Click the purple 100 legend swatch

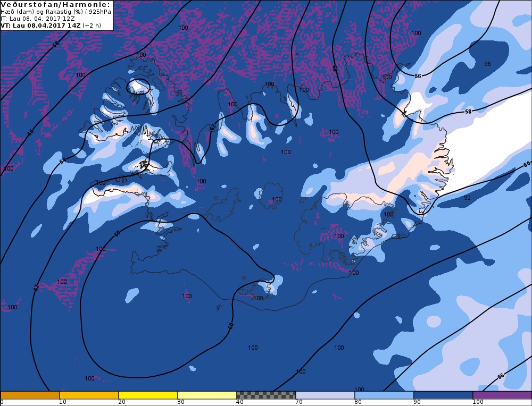pyautogui.click(x=502, y=395)
